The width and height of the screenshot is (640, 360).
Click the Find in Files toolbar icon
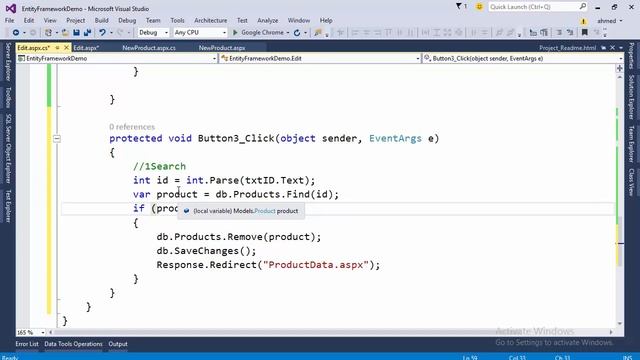(318, 32)
